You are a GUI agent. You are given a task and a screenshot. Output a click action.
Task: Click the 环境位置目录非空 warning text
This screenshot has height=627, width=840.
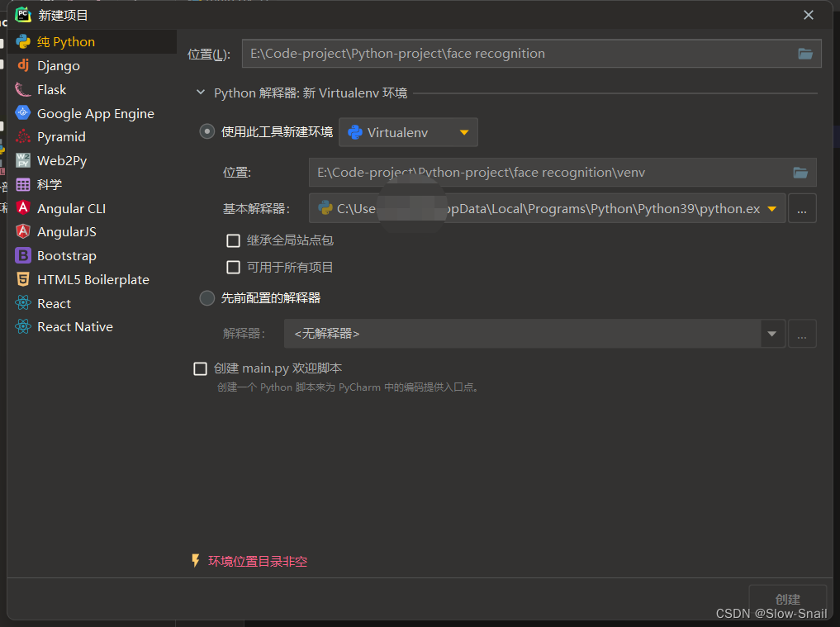(258, 561)
